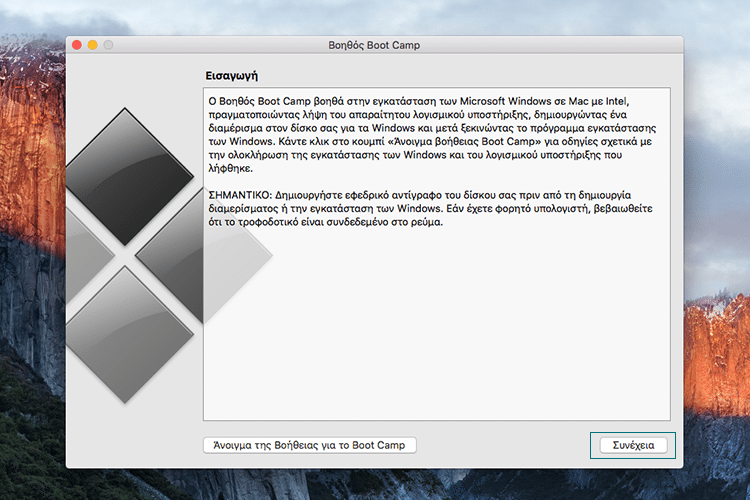Screen dimensions: 750x500
Task: Click the paragraph starting ΣΗΜΑΝΤΙΚΟ
Action: tap(430, 209)
